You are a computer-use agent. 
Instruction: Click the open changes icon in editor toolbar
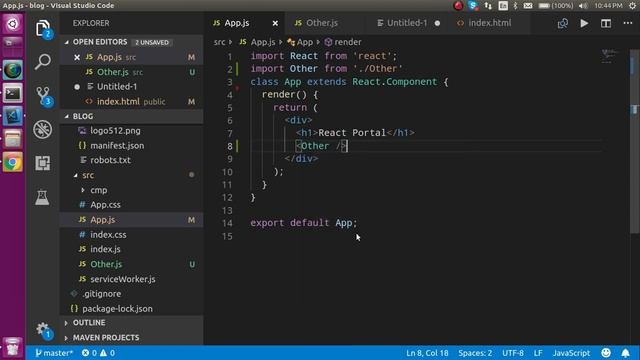(562, 23)
